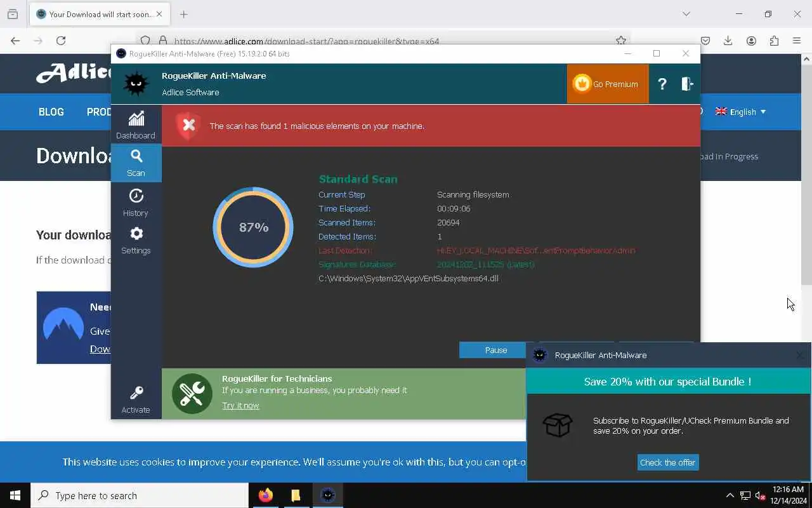Open Firefox extensions puzzle icon
Viewport: 812px width, 508px height.
pos(774,41)
